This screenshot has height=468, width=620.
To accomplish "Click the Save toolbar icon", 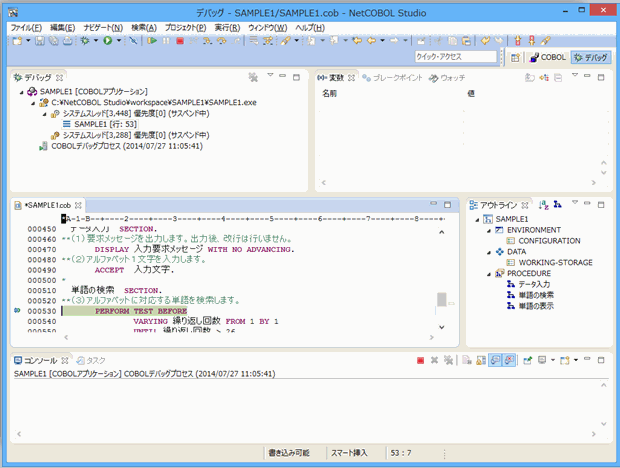I will [40, 41].
